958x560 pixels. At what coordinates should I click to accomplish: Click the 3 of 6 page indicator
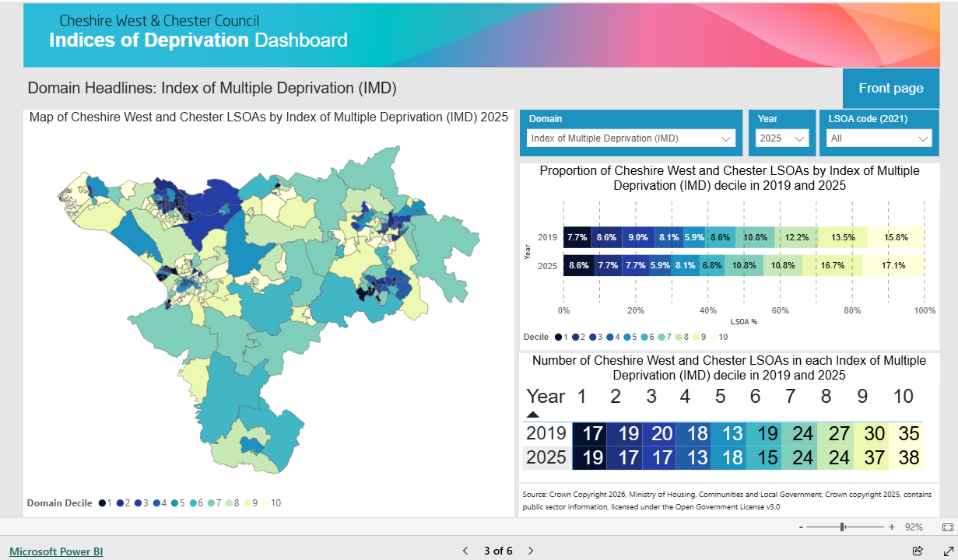pyautogui.click(x=498, y=551)
